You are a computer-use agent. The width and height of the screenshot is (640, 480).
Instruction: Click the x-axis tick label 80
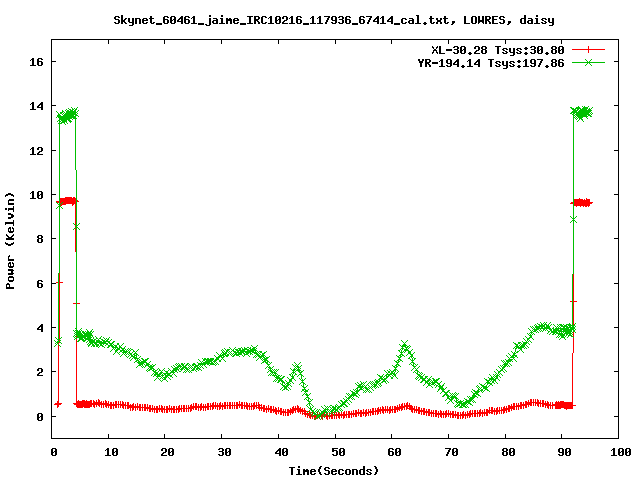point(508,452)
